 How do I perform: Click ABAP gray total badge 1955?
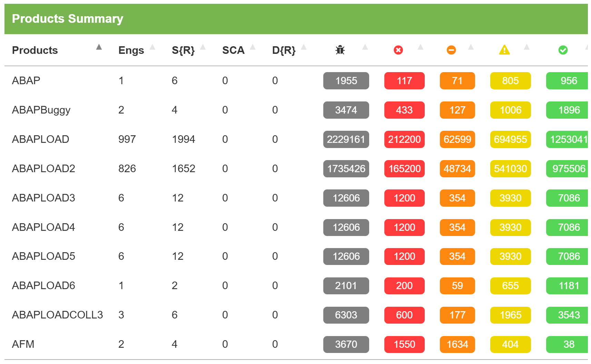346,81
